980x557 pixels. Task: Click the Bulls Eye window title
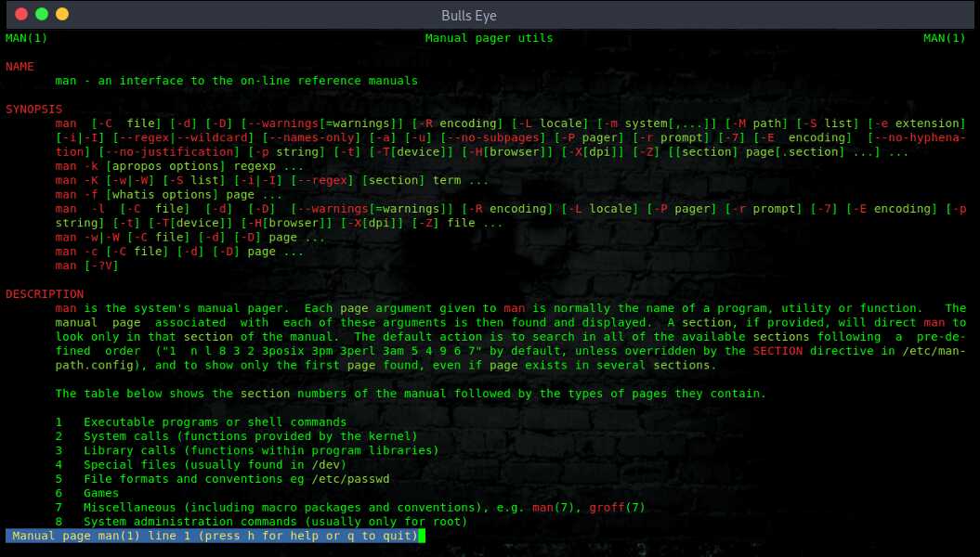coord(469,16)
